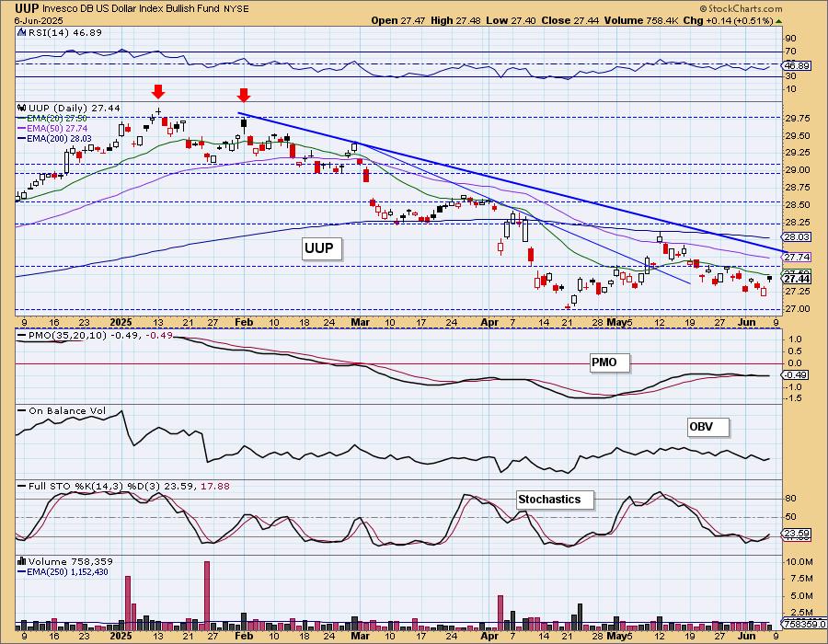Image resolution: width=828 pixels, height=644 pixels.
Task: Click the boxed UUP annotation on price chart
Action: pos(322,248)
